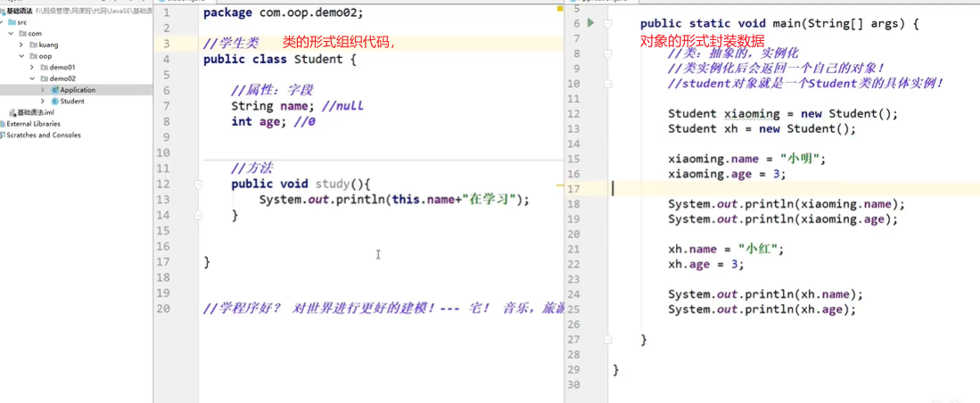Viewport: 980px width, 403px height.
Task: Run main using the green gutter arrow
Action: pyautogui.click(x=590, y=24)
